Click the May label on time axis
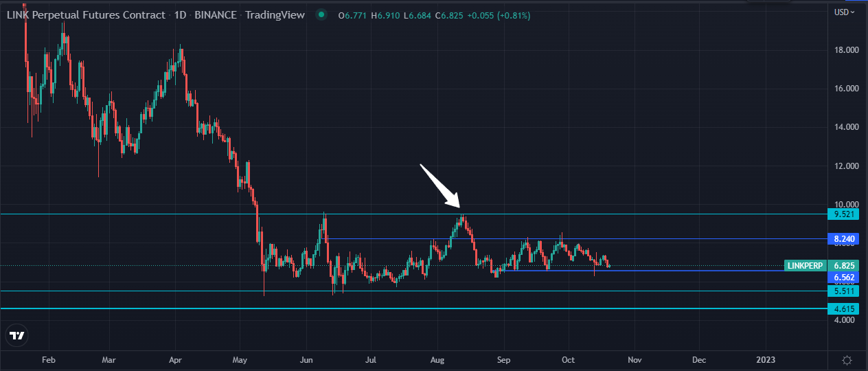868x371 pixels. click(x=240, y=359)
